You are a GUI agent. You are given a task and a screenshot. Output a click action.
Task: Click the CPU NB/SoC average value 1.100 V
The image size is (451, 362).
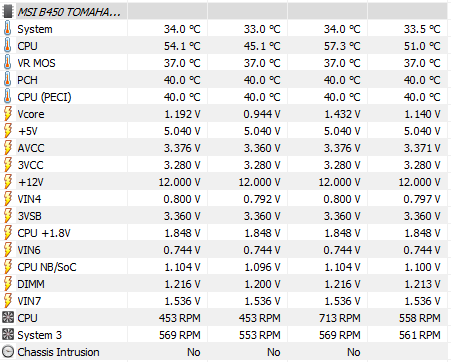point(422,267)
